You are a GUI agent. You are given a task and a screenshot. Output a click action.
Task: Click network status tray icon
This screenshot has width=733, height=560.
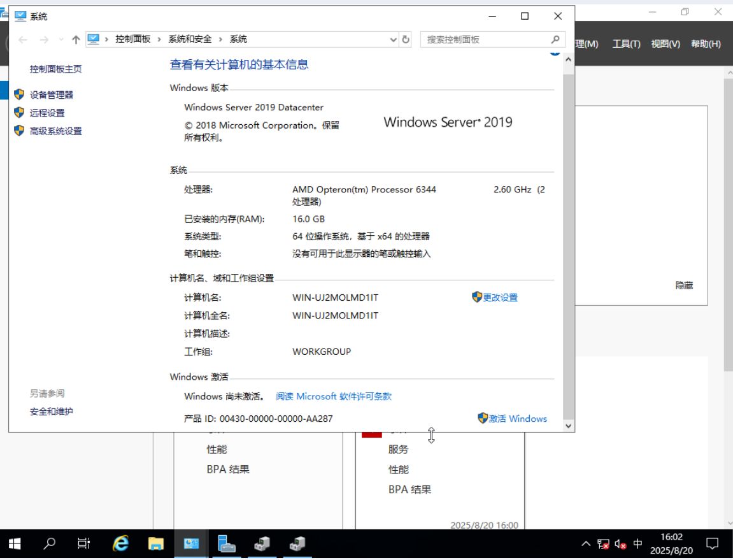(603, 543)
